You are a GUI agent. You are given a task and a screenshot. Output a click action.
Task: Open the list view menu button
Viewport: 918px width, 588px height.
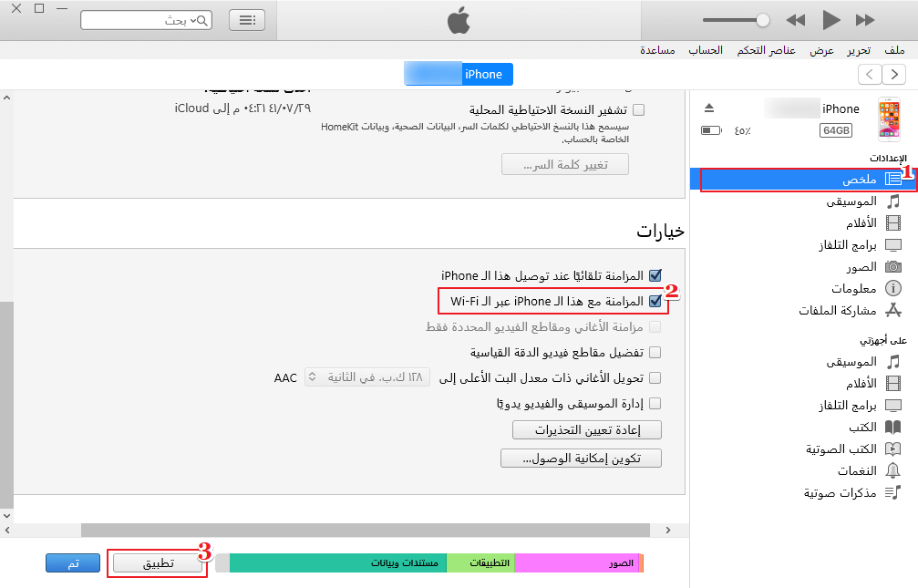[x=247, y=20]
